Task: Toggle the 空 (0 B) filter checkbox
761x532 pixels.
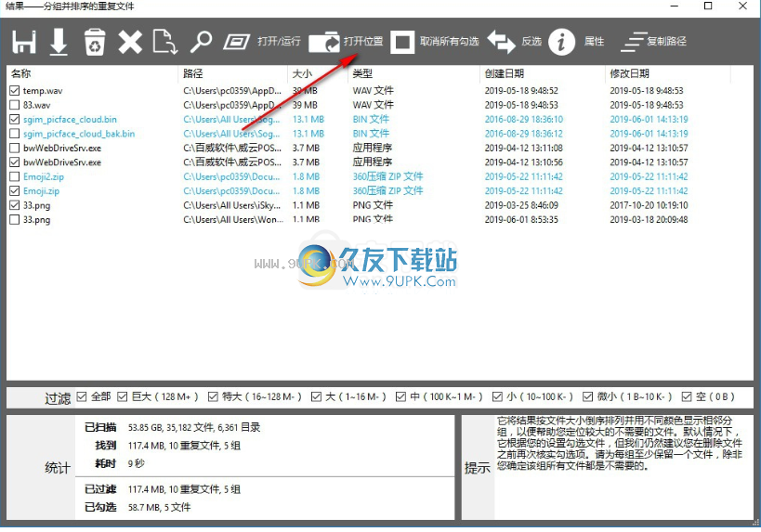Action: pos(687,396)
